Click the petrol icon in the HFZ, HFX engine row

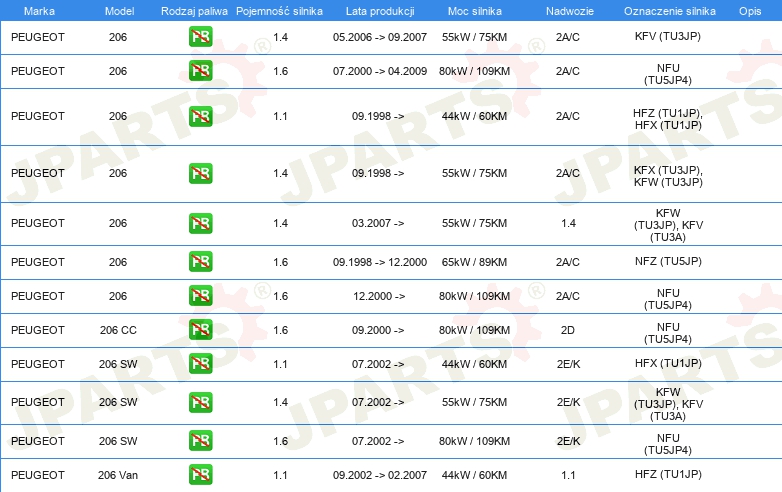pos(200,116)
